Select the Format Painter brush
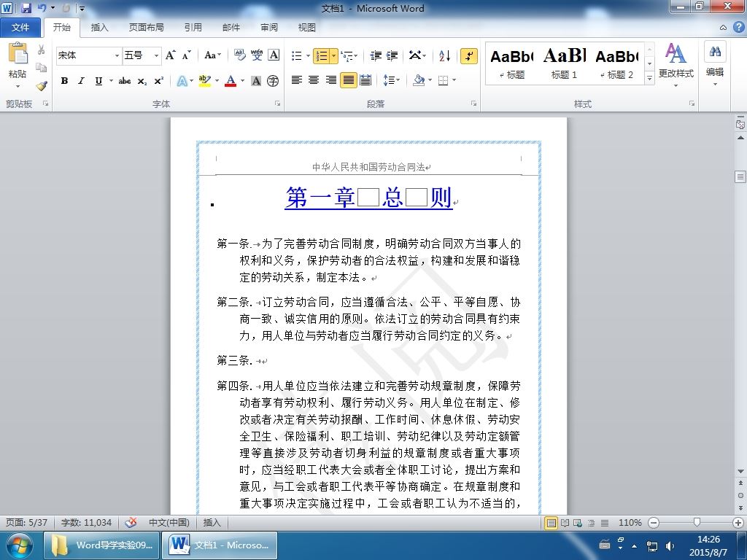 point(42,86)
